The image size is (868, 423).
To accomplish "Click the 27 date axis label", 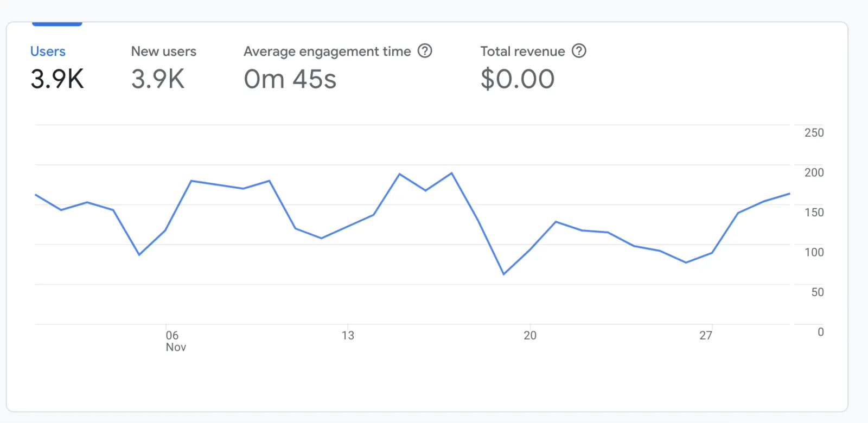I will (x=705, y=336).
